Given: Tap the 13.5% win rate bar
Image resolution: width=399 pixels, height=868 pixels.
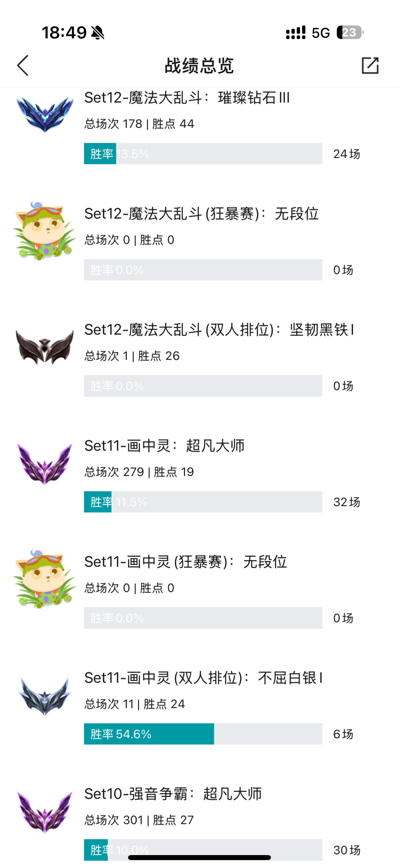Looking at the screenshot, I should point(203,154).
